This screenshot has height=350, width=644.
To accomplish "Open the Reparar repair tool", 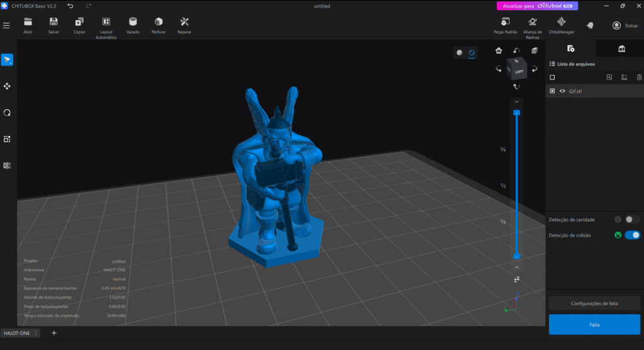I will click(184, 26).
